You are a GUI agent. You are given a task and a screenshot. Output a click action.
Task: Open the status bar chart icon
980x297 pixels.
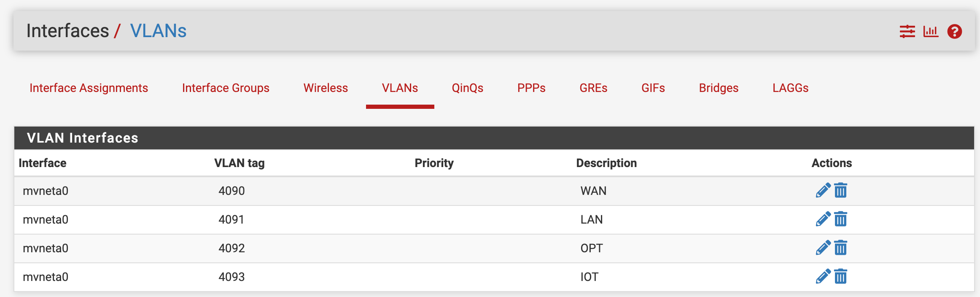(931, 32)
